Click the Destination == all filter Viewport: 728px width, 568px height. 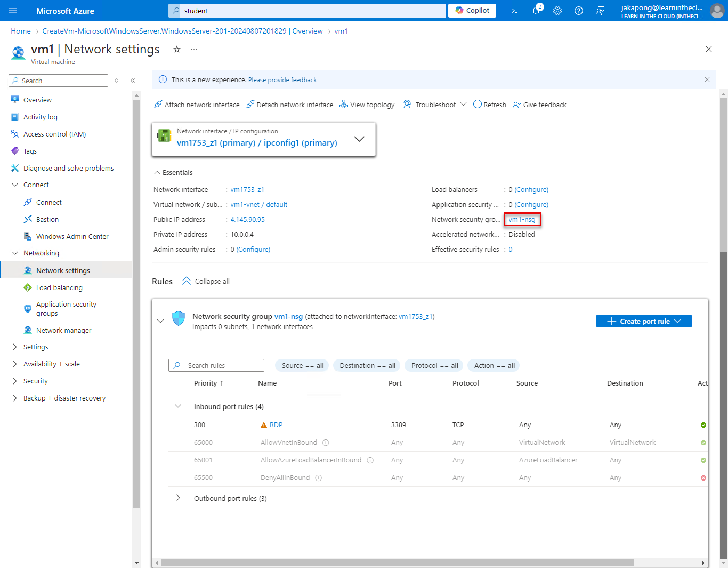click(x=367, y=365)
